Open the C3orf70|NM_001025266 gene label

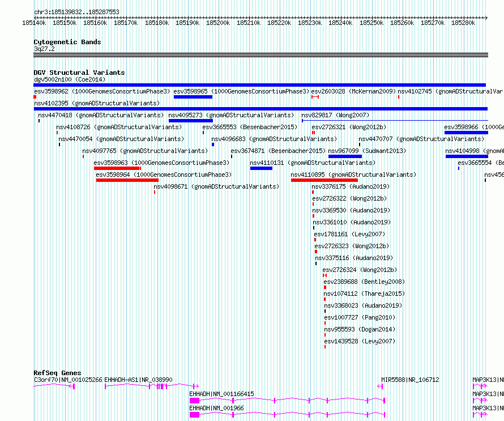tap(68, 380)
